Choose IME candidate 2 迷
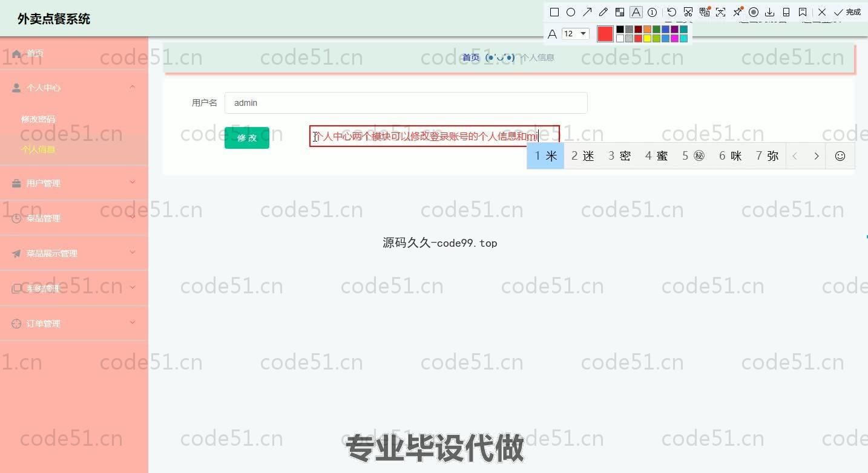This screenshot has height=473, width=868. [582, 156]
